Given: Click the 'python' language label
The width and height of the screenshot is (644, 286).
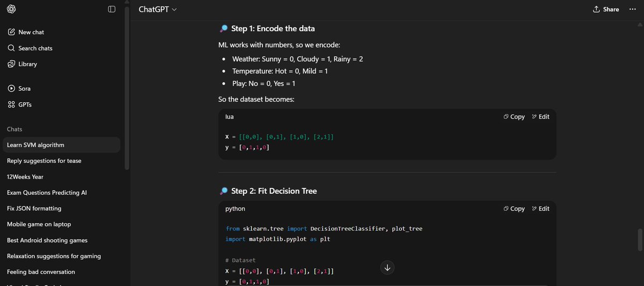Looking at the screenshot, I should coord(235,209).
